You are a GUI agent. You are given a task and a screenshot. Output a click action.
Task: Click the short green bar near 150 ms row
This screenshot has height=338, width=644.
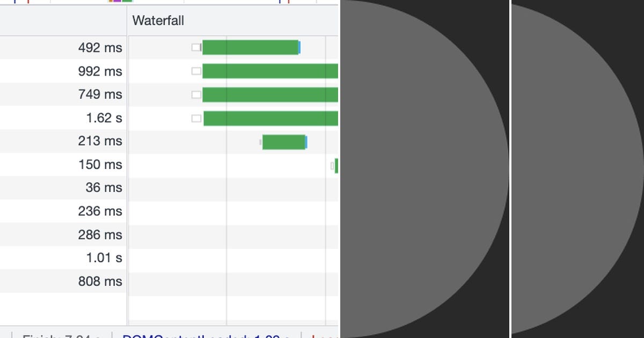click(336, 166)
